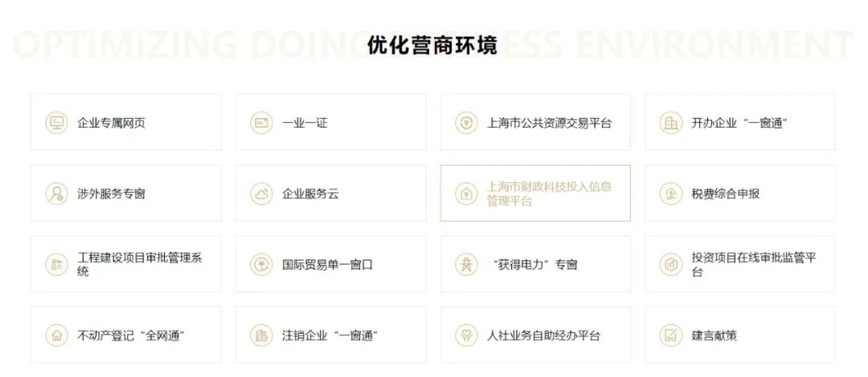Click the 企业服务云 cloud icon
The width and height of the screenshot is (868, 377).
point(261,194)
